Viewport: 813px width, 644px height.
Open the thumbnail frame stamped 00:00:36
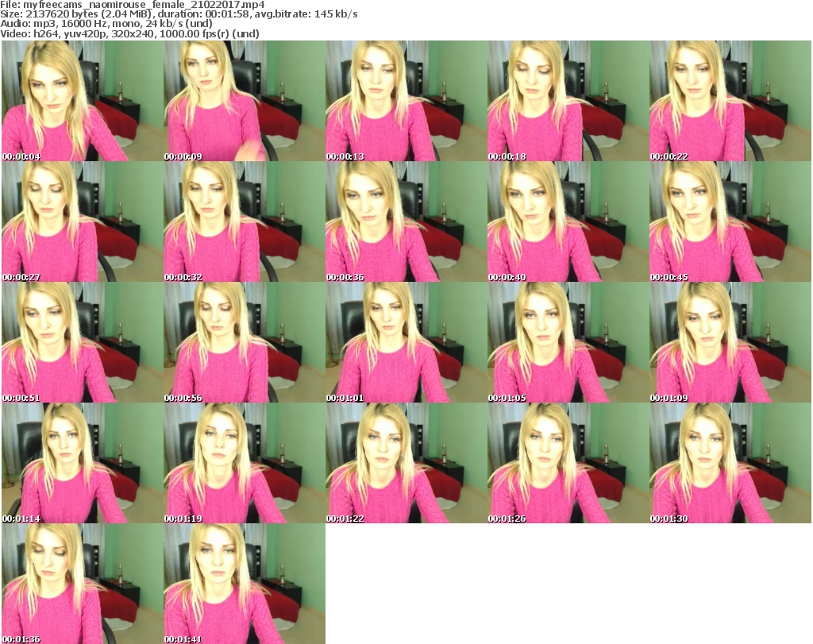pyautogui.click(x=406, y=222)
